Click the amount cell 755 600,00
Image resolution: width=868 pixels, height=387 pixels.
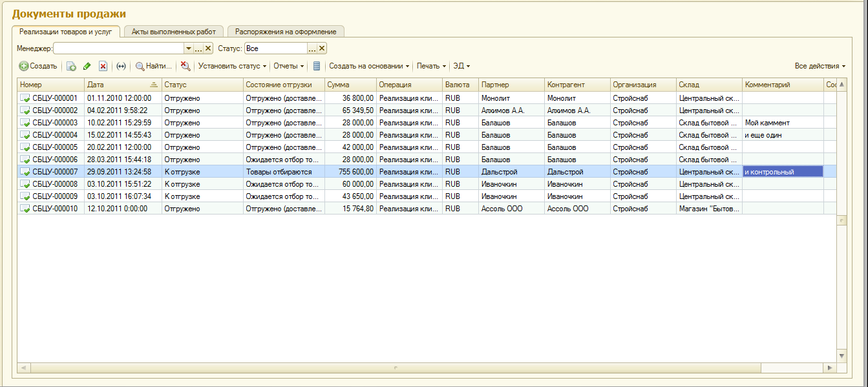350,172
